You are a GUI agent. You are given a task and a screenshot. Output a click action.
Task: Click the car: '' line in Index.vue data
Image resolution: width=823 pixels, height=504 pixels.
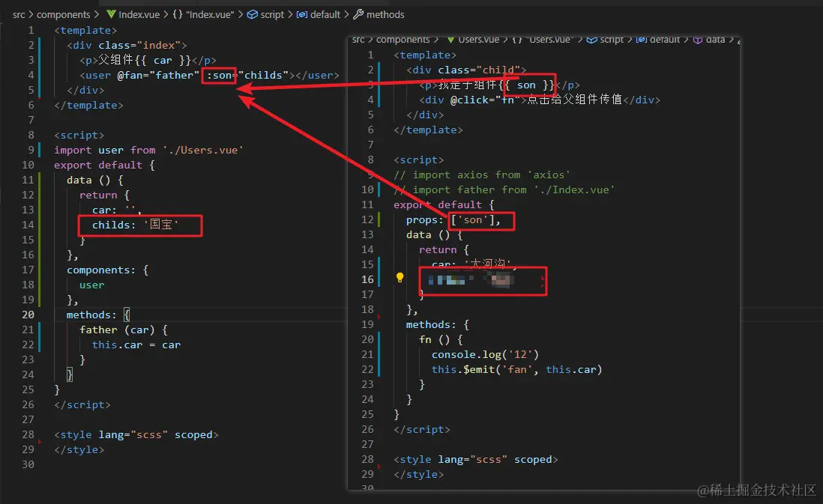click(x=116, y=210)
